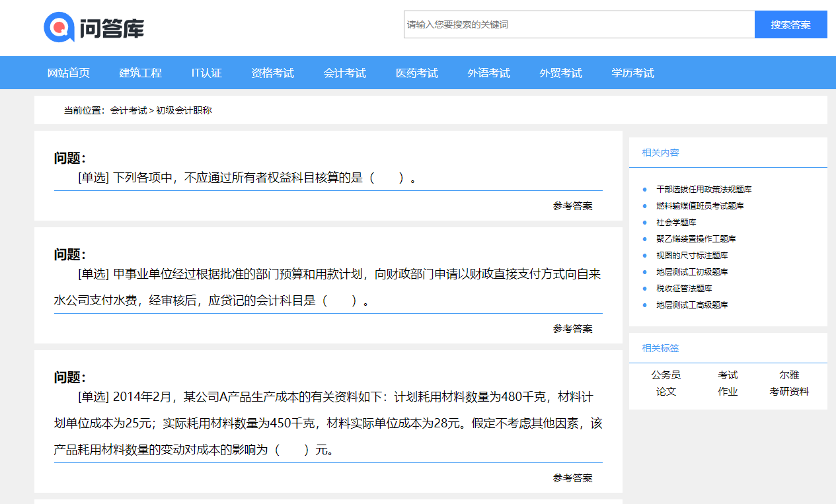This screenshot has width=836, height=504.
Task: View 参考答案 for A产品 material cost question
Action: point(573,478)
